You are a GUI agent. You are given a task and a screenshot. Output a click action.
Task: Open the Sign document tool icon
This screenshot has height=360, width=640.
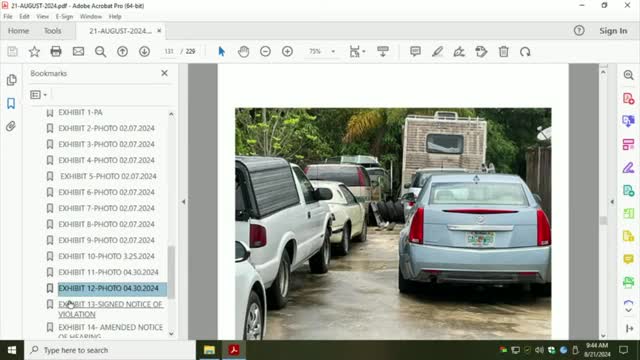459,51
